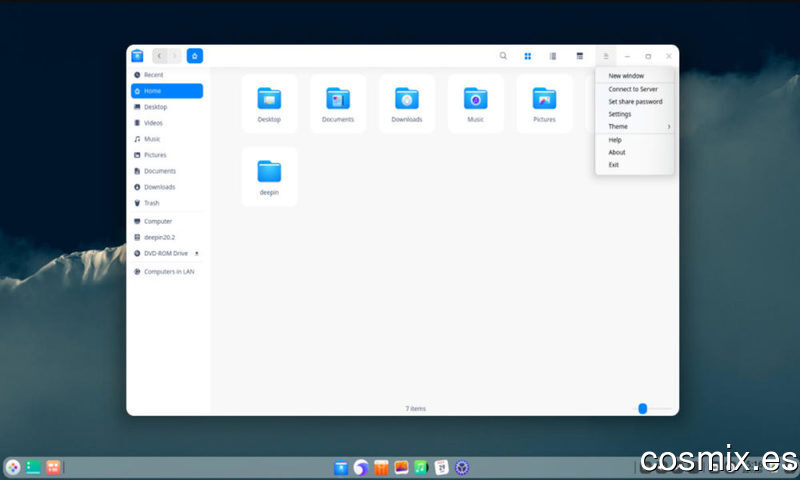
Task: Click the green multitasking view dock icon
Action: [33, 467]
